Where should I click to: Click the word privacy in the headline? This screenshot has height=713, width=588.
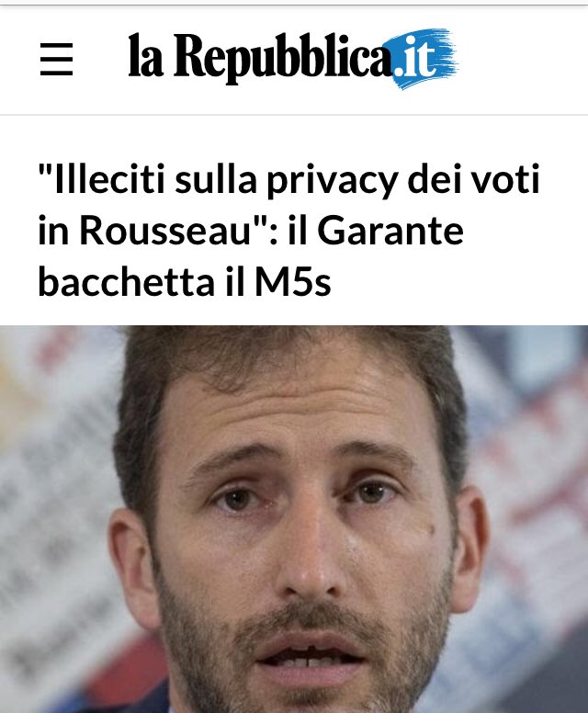coord(333,180)
